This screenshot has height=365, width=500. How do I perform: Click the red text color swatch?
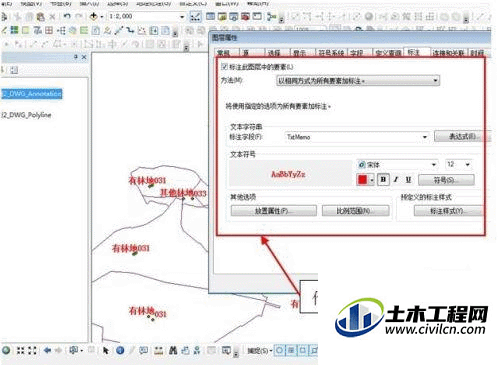tap(363, 180)
